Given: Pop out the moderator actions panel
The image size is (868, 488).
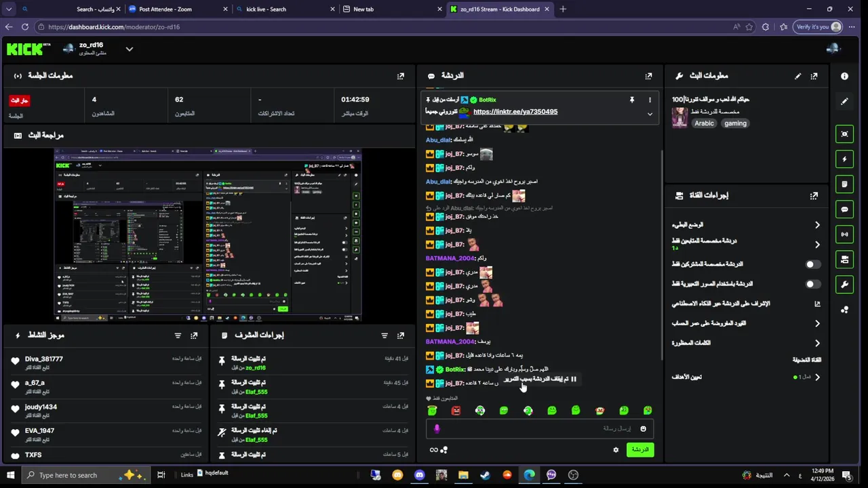Looking at the screenshot, I should coord(401,335).
